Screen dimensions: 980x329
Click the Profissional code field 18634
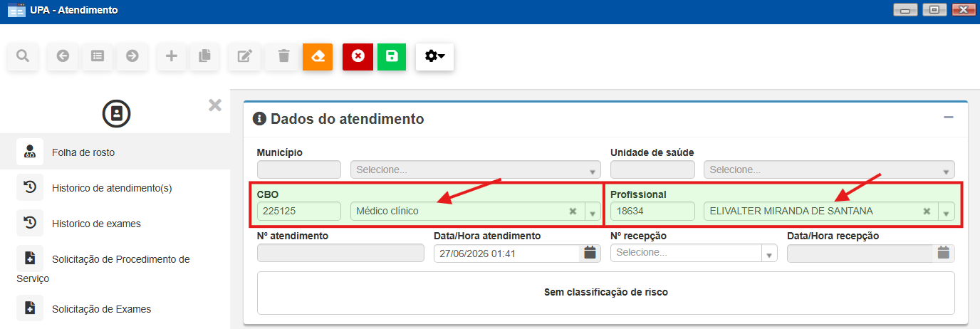point(652,211)
